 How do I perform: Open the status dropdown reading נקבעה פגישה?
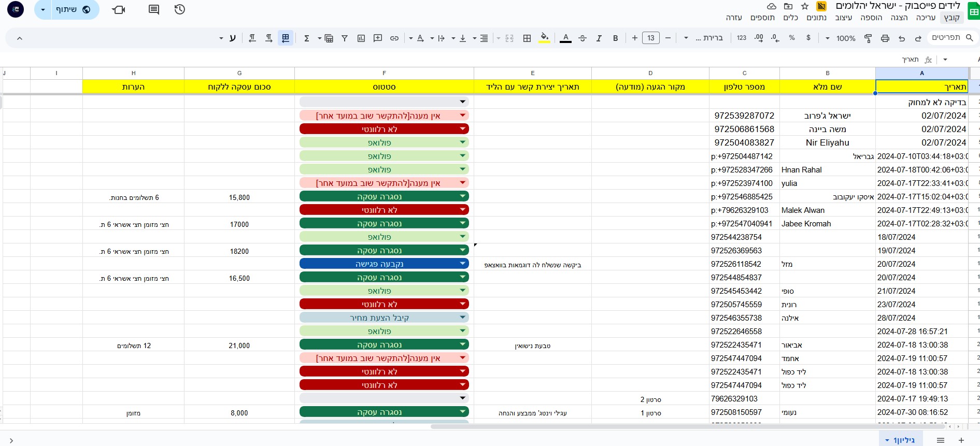(x=384, y=264)
